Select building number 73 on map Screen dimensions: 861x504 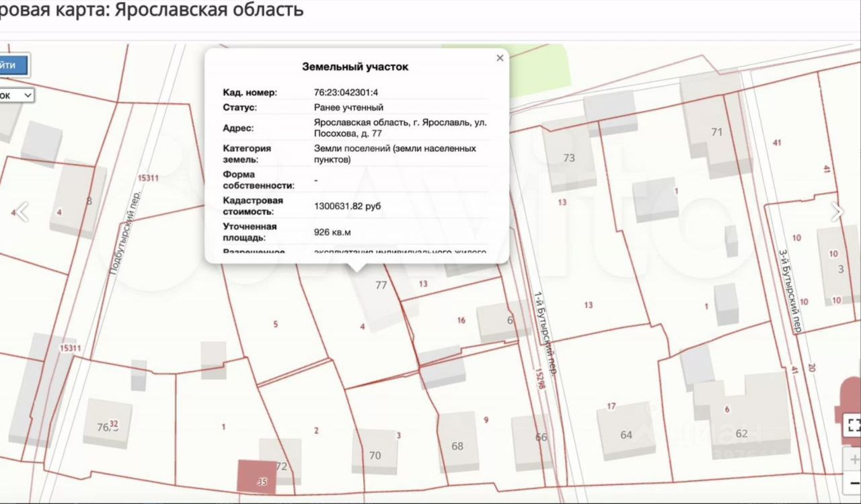click(x=568, y=159)
